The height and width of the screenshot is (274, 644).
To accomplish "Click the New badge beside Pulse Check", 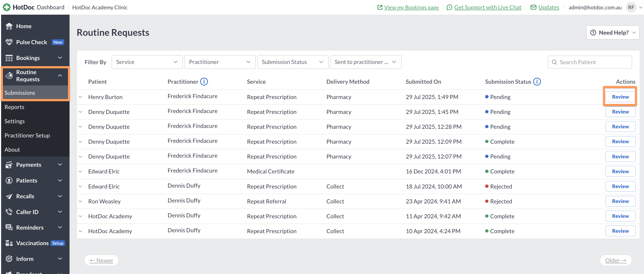I will [58, 42].
